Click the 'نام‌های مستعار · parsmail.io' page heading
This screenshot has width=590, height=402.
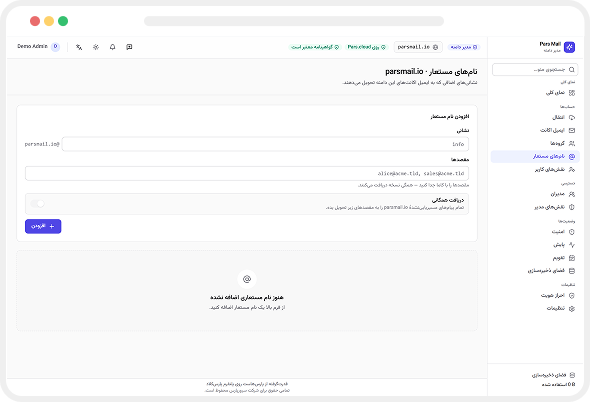coord(431,71)
